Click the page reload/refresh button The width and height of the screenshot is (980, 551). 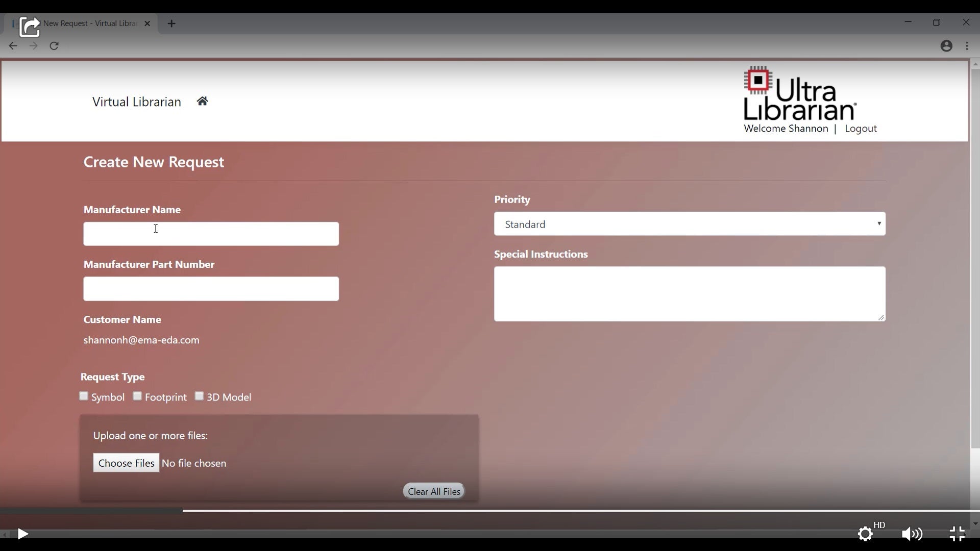click(x=56, y=45)
